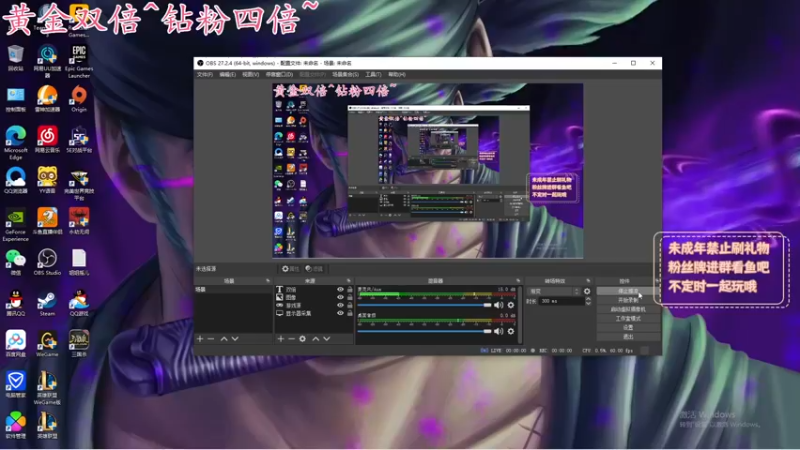Toggle the lock on the 显示器采集 source
Viewport: 800px width, 450px height.
pyautogui.click(x=349, y=313)
